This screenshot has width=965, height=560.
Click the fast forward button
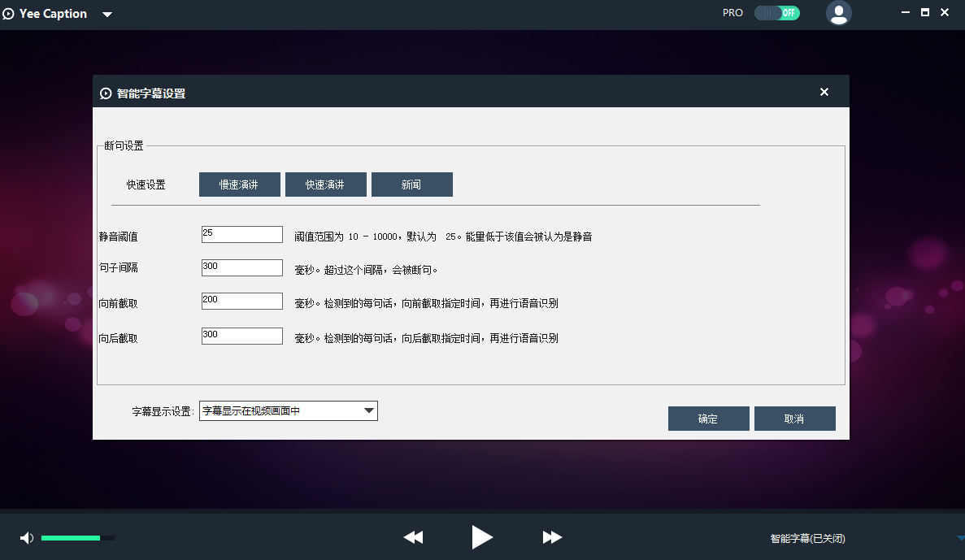pyautogui.click(x=552, y=537)
